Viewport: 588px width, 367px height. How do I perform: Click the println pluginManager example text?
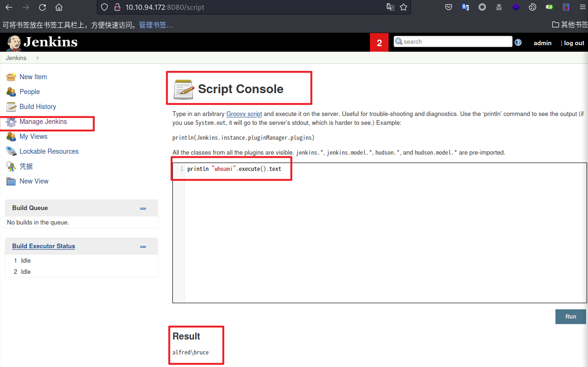click(243, 137)
